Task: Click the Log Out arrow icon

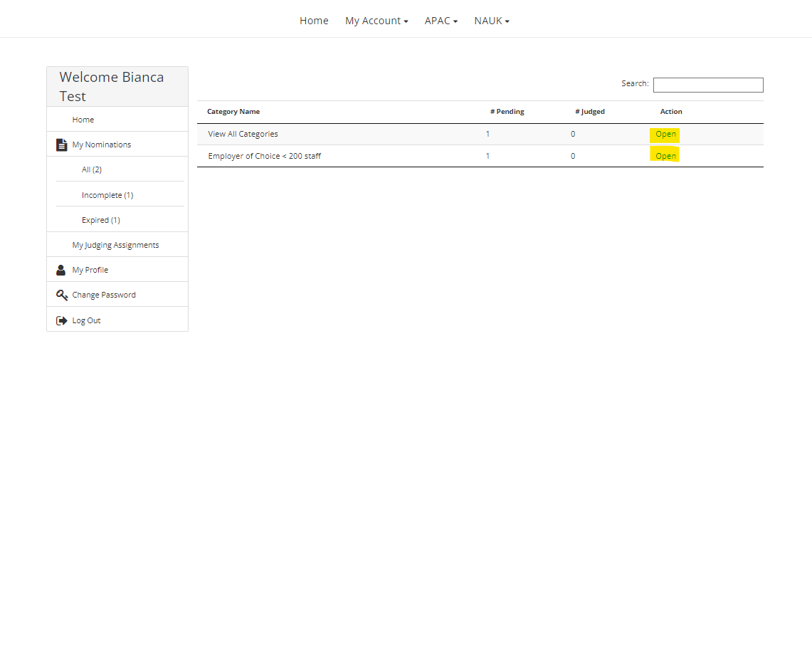Action: (x=62, y=320)
